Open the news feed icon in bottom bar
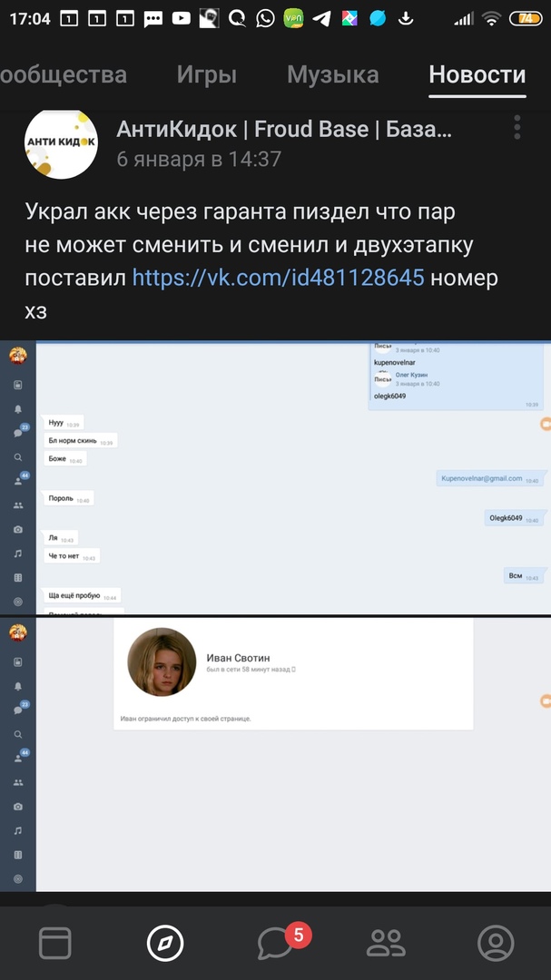The height and width of the screenshot is (980, 551). click(x=55, y=943)
